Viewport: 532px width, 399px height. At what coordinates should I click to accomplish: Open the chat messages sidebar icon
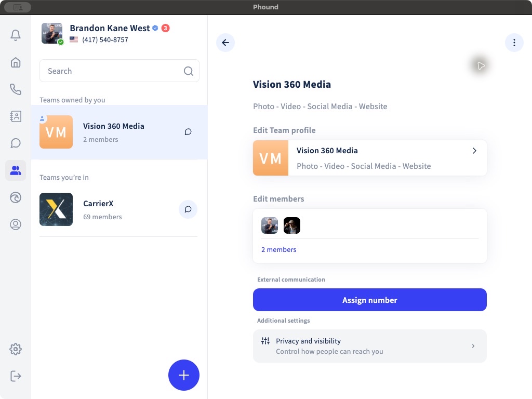tap(16, 143)
